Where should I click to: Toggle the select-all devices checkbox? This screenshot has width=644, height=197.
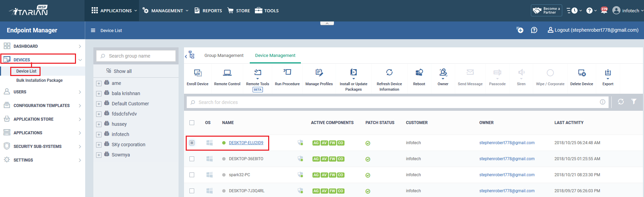[192, 123]
